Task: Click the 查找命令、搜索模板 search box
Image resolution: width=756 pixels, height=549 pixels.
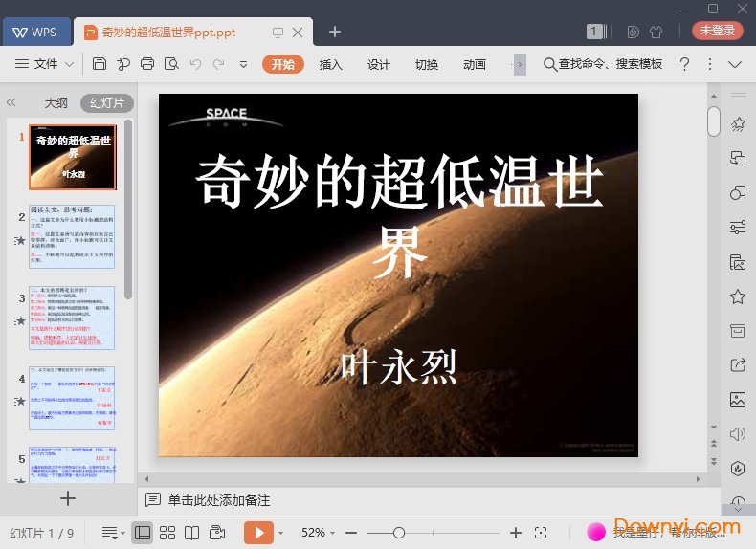Action: tap(603, 64)
